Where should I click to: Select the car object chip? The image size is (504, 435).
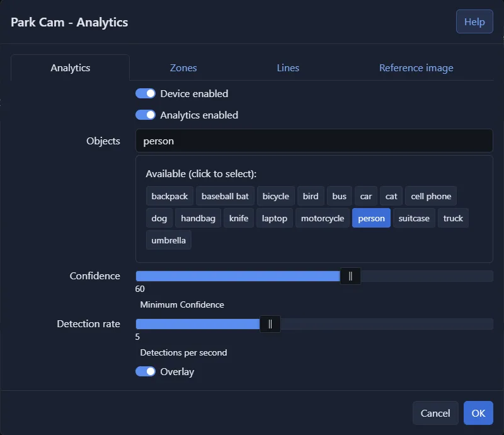[x=366, y=196]
